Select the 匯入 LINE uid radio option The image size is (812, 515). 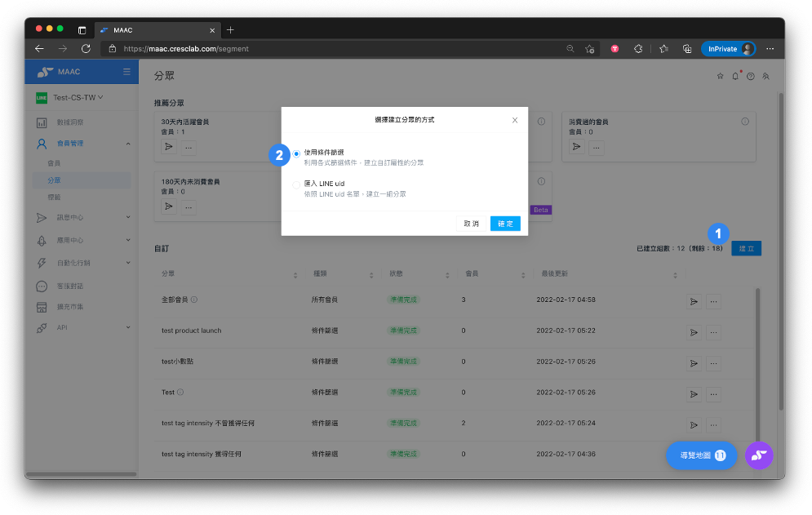(296, 184)
